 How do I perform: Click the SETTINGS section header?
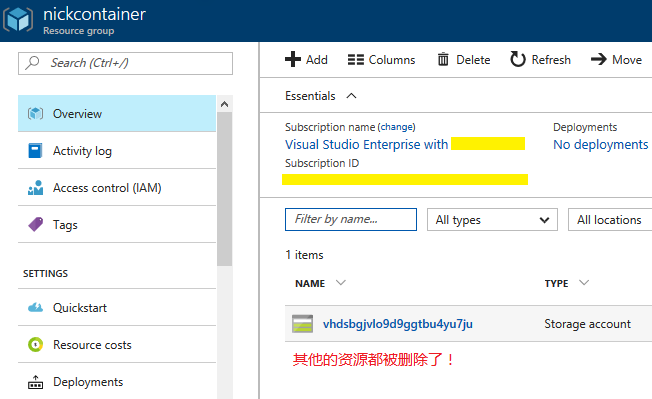(45, 273)
